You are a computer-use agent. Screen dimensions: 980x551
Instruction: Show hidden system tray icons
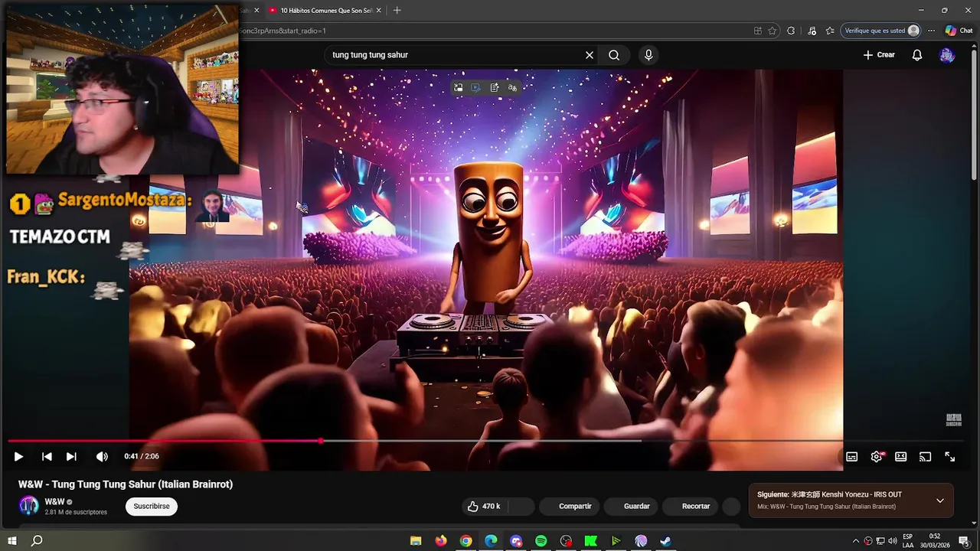click(x=856, y=541)
